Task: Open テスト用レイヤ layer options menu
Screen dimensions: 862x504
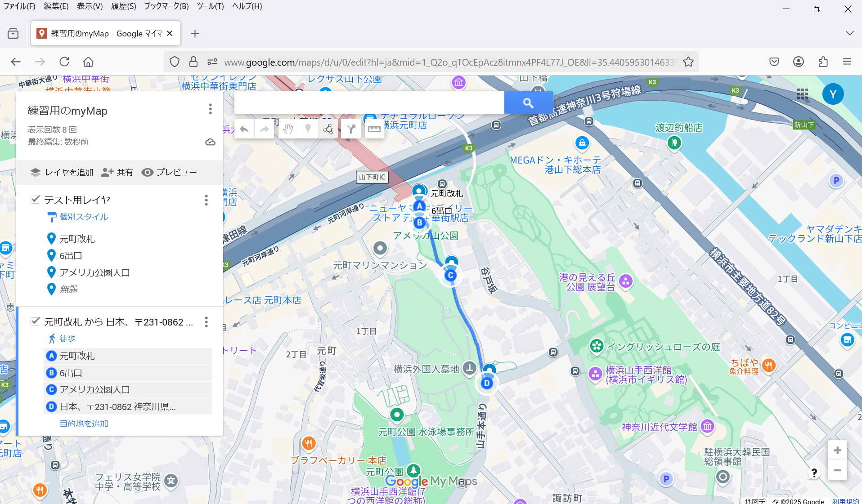Action: 206,200
